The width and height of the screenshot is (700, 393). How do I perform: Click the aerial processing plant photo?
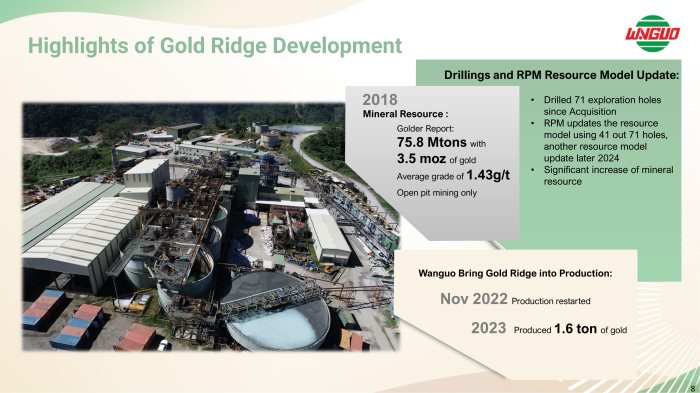[x=211, y=226]
